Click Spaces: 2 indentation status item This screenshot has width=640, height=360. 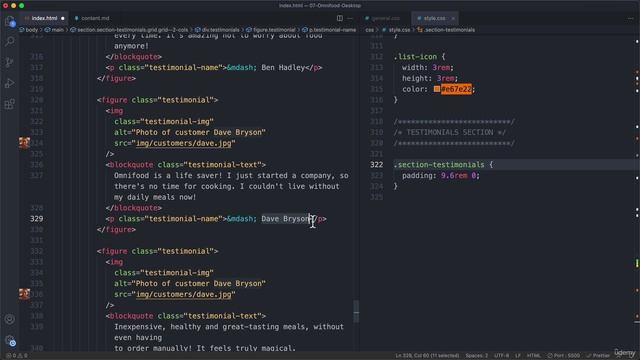[476, 356]
